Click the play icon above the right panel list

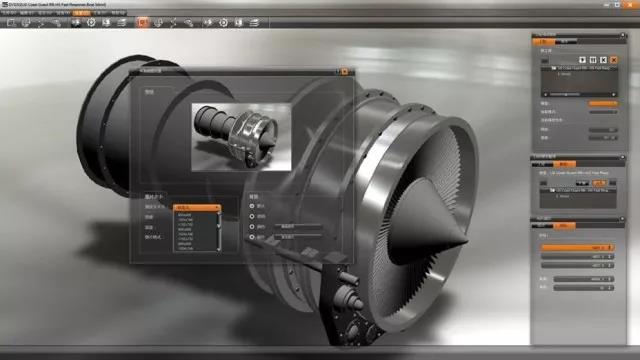tap(582, 60)
